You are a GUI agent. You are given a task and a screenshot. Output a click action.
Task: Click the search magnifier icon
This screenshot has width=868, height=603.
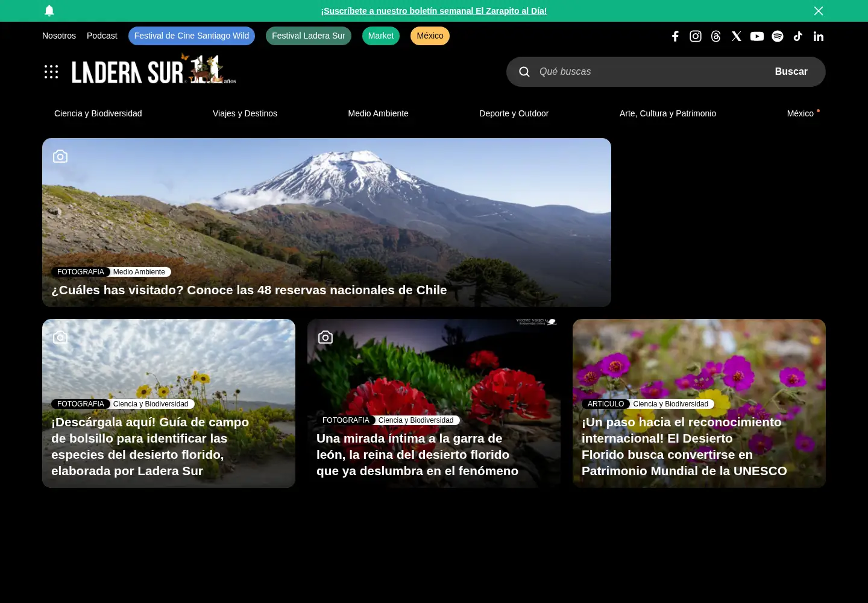pos(524,72)
